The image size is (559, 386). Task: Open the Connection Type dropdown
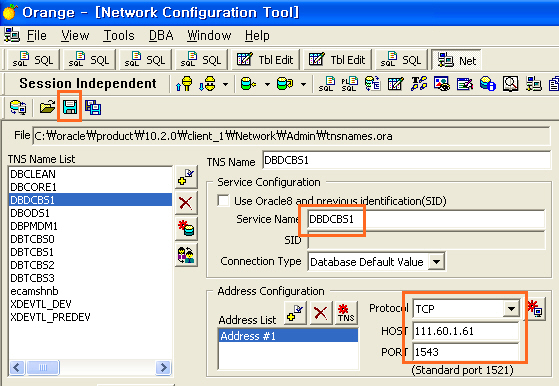point(436,262)
